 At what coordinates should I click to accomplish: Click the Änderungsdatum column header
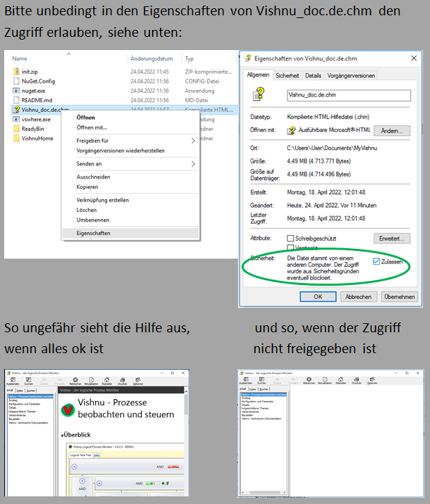coord(152,58)
